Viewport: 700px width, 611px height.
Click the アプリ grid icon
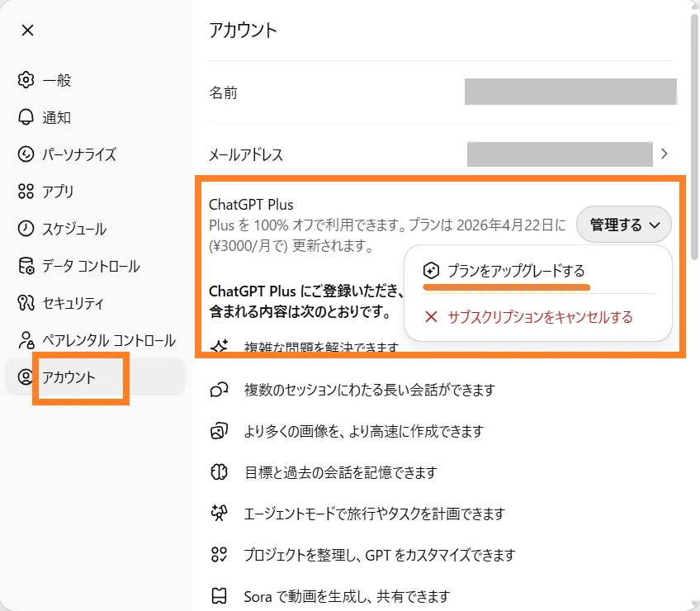[x=26, y=192]
